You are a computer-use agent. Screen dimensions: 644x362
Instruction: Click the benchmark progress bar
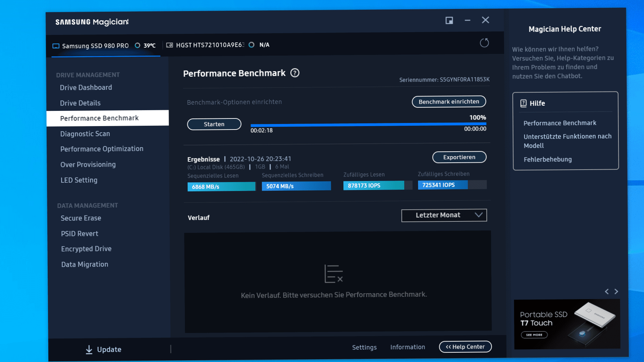[x=368, y=124]
